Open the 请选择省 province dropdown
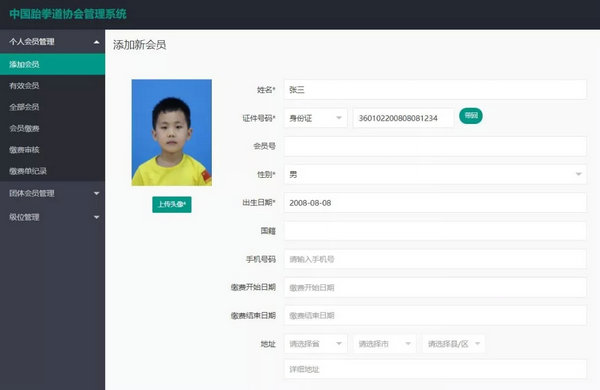 [x=315, y=344]
